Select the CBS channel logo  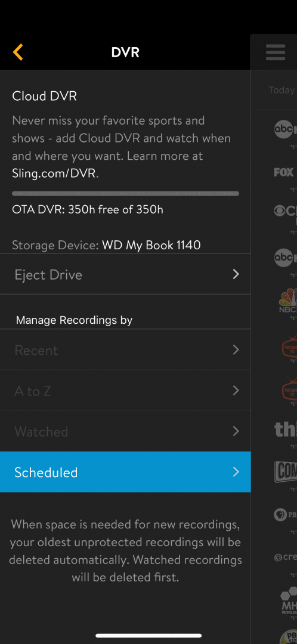coord(285,211)
